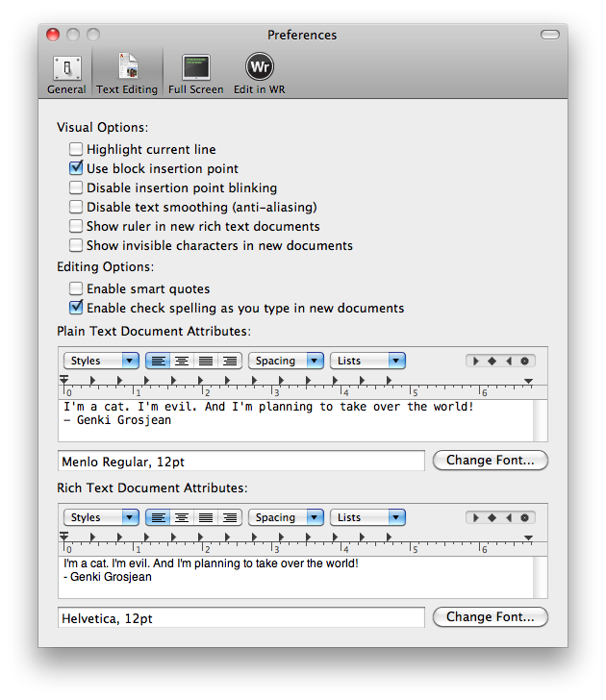The image size is (606, 700).
Task: Open the General preferences pane
Action: tap(66, 73)
